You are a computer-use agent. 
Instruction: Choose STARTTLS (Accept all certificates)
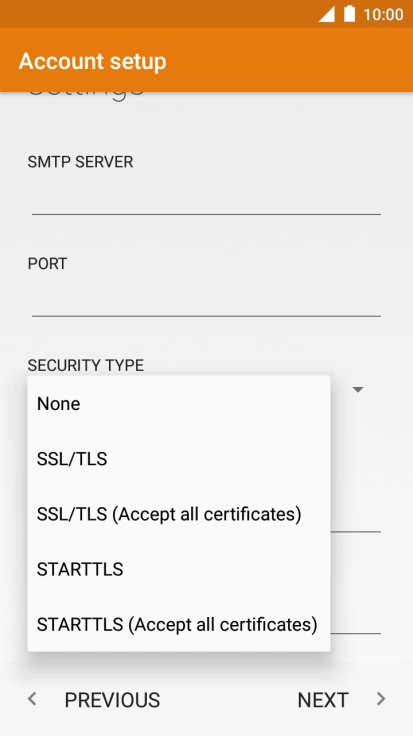tap(179, 624)
